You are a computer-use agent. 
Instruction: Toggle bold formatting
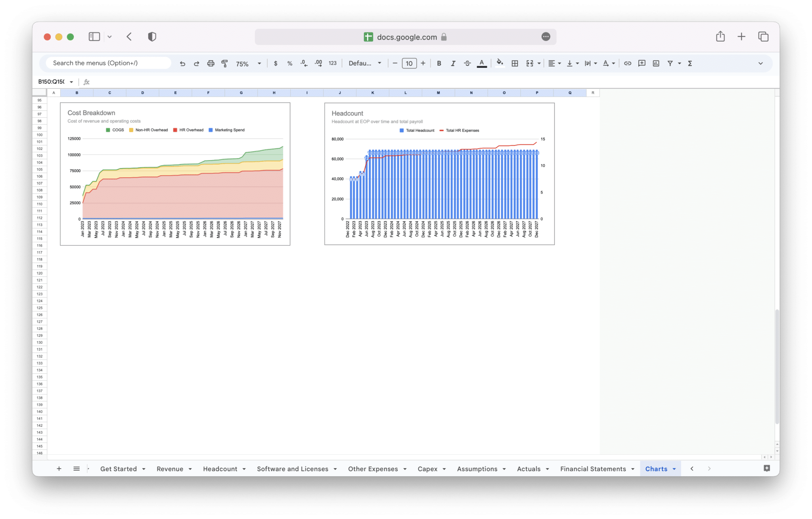pyautogui.click(x=439, y=63)
